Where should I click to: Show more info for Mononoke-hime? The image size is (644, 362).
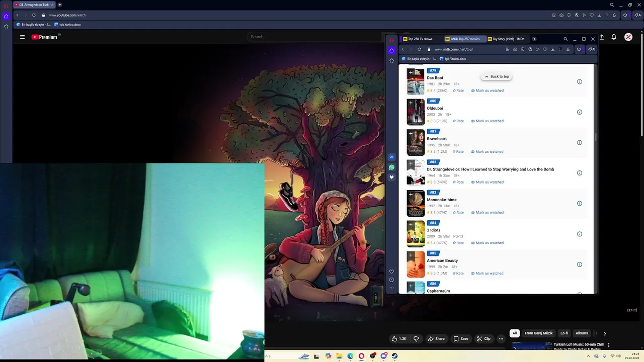(x=580, y=204)
